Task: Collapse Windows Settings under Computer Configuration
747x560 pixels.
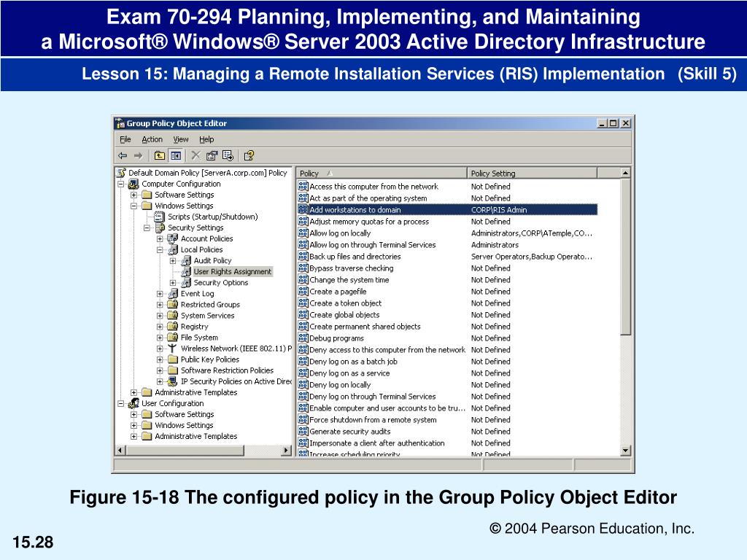Action: click(x=134, y=206)
